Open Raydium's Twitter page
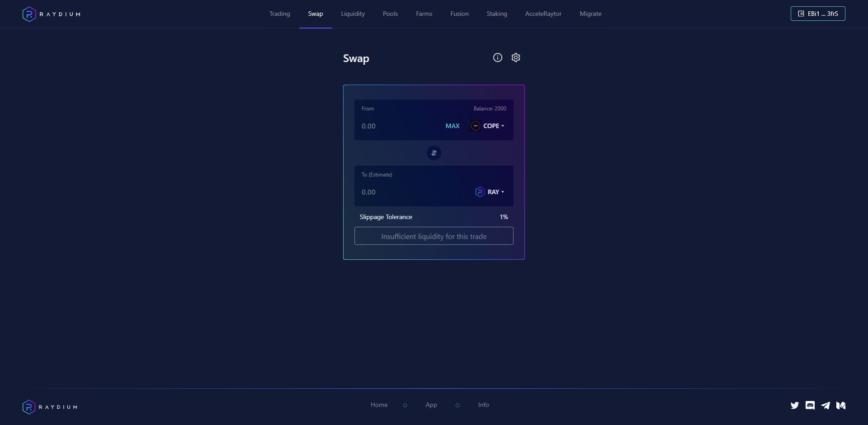Screen dimensions: 868x425 (x=795, y=406)
